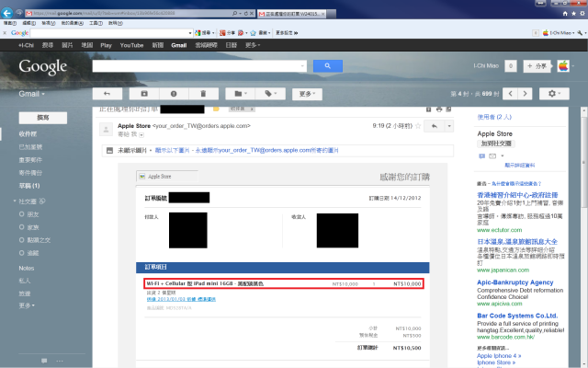Open the Labels tag menu
This screenshot has width=588, height=368.
(x=270, y=94)
